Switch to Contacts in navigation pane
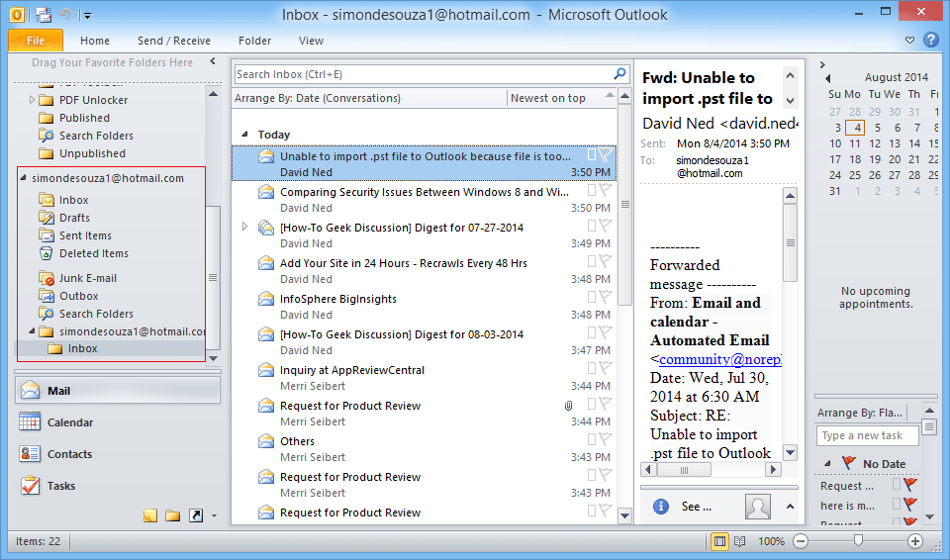This screenshot has height=560, width=950. (118, 454)
